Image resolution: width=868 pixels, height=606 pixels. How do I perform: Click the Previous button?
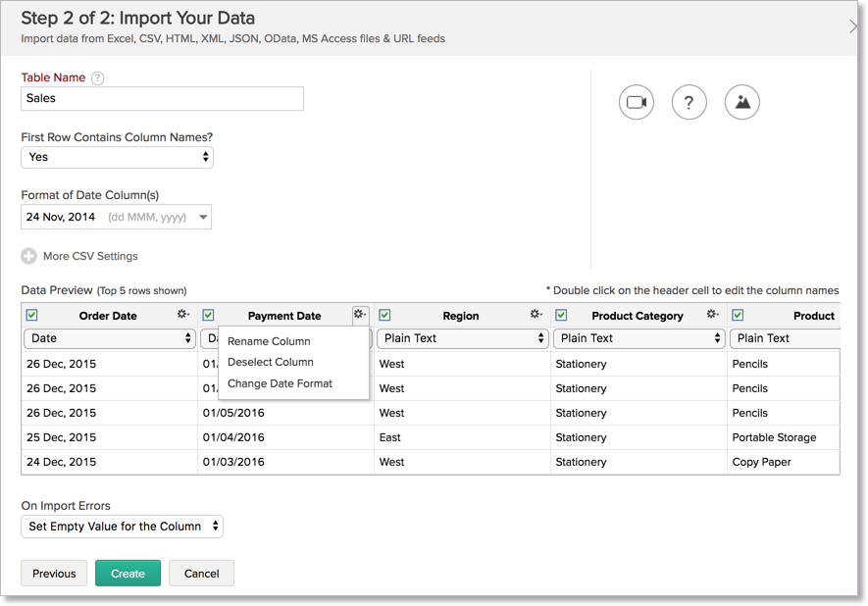pyautogui.click(x=54, y=574)
